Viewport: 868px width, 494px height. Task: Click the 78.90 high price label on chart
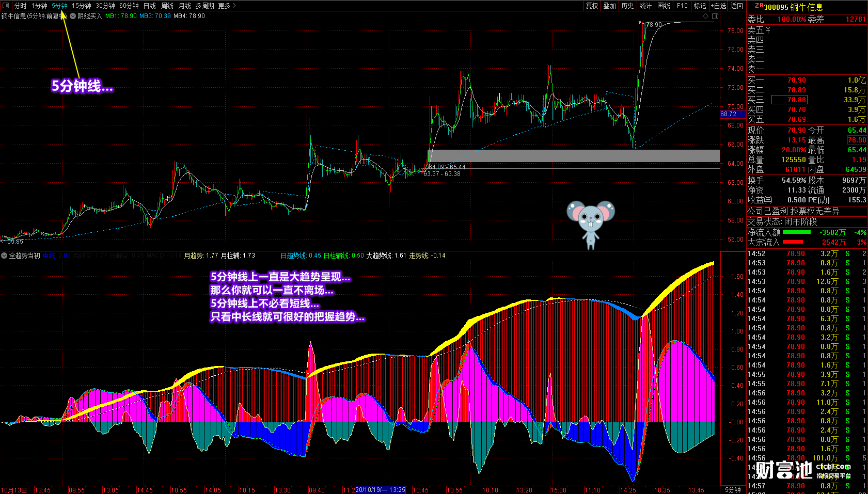click(x=654, y=24)
